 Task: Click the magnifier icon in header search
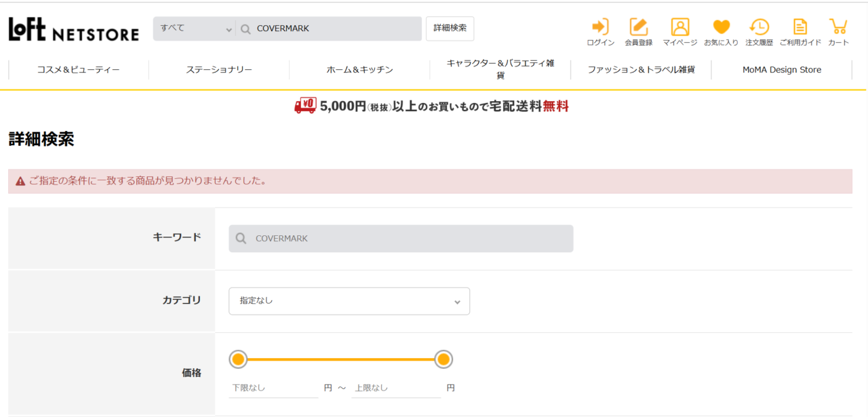[245, 29]
